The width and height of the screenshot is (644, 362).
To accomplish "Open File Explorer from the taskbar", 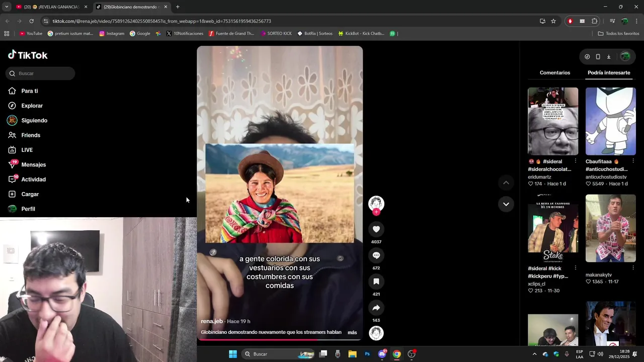I will coord(352,354).
